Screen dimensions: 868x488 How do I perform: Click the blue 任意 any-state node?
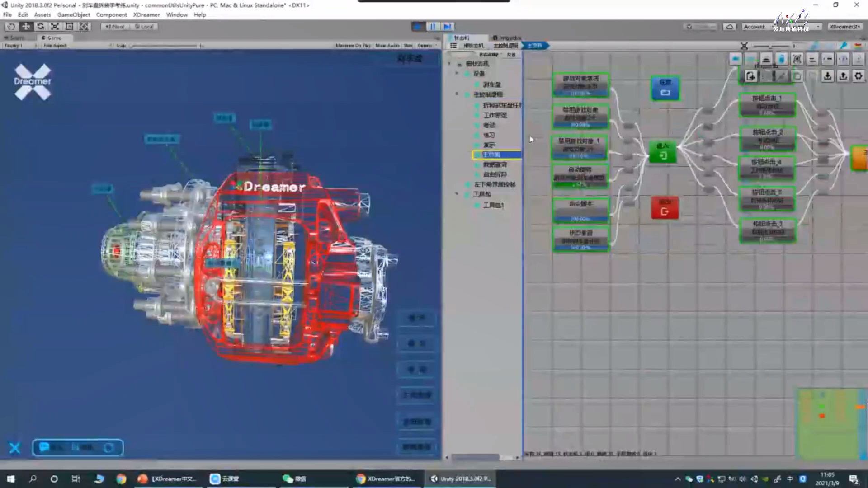pos(665,88)
